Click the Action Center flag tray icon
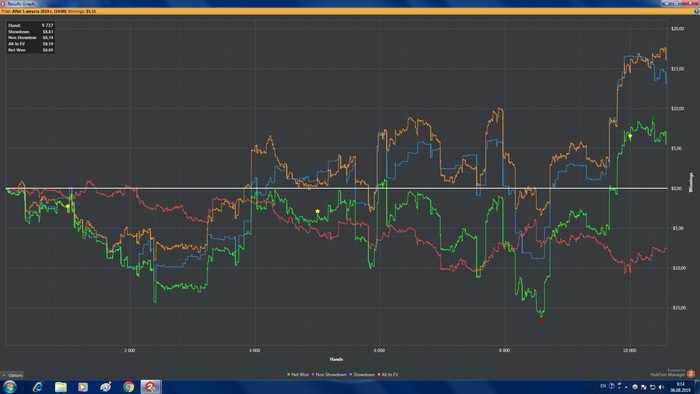This screenshot has height=394, width=700. point(644,387)
